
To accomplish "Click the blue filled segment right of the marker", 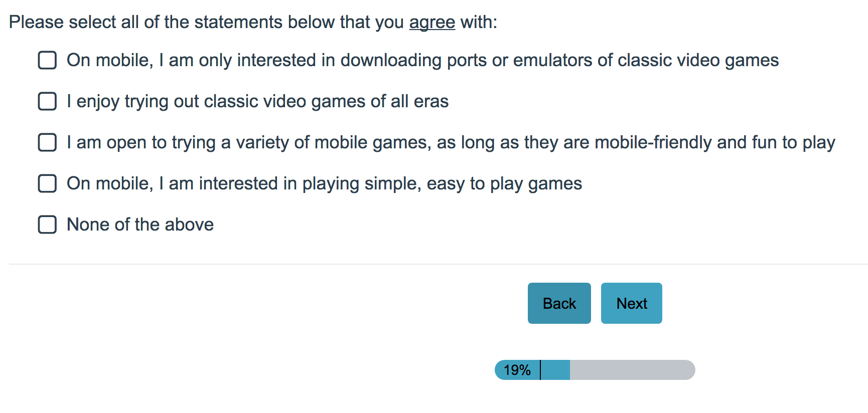I will (555, 370).
